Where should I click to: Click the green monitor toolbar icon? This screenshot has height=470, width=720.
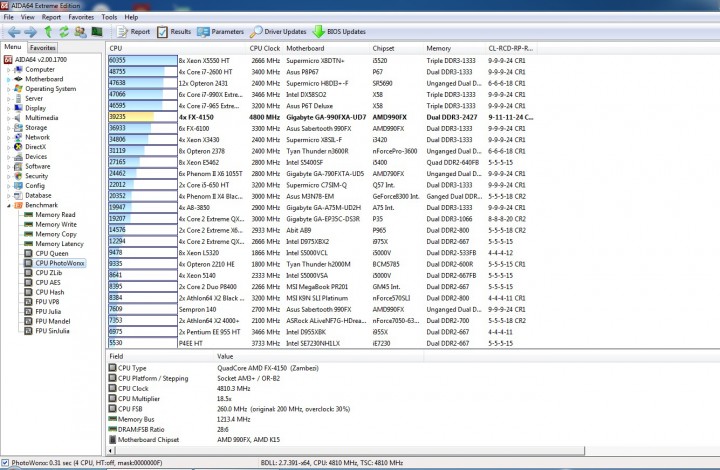(x=96, y=31)
